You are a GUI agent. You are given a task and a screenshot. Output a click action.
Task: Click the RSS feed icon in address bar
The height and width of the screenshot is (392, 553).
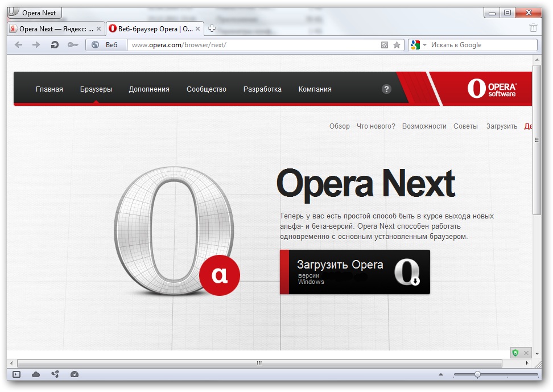(385, 45)
